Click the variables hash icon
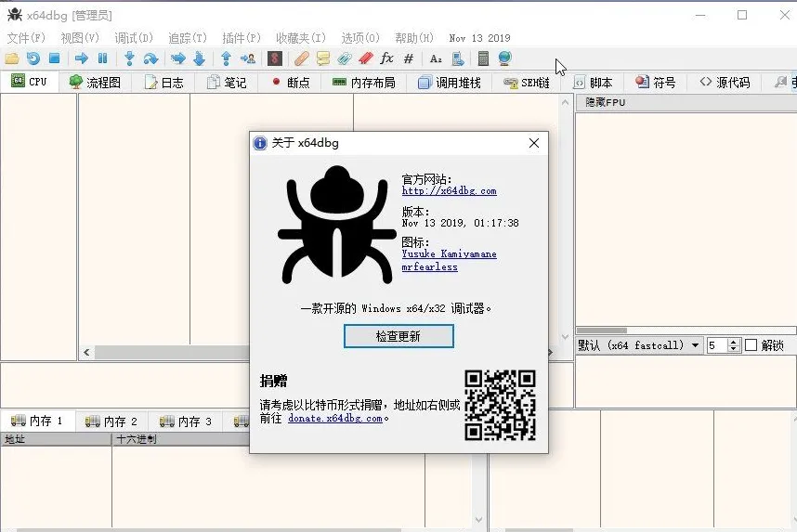 coord(409,58)
